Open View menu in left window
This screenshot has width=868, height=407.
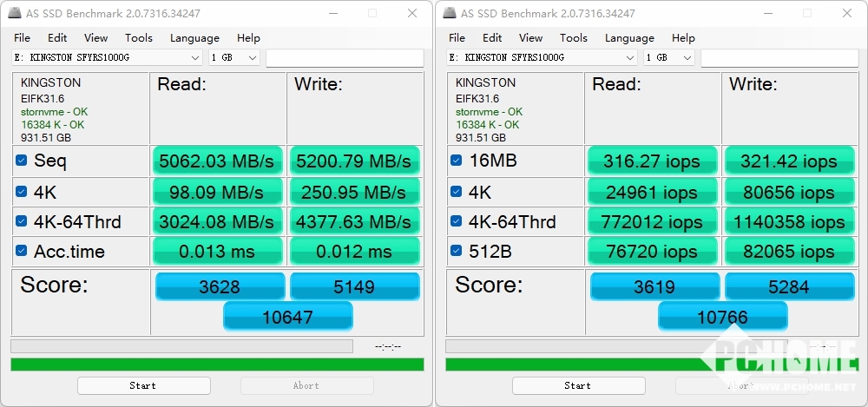(x=95, y=37)
